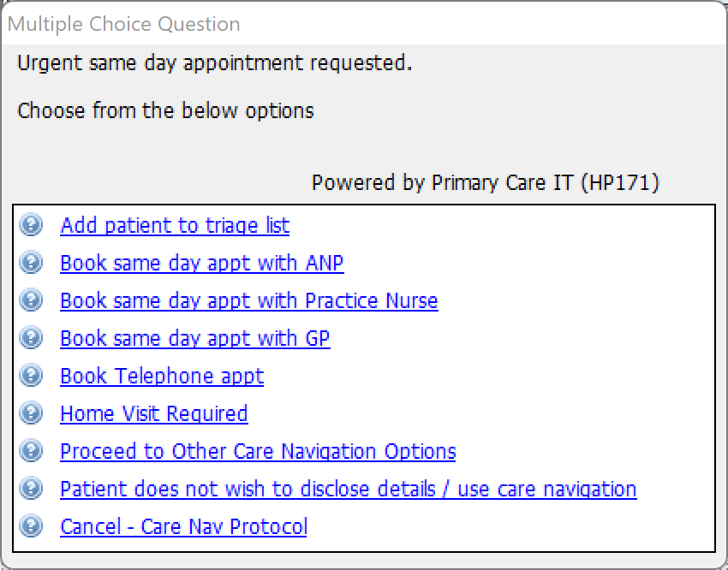This screenshot has width=728, height=570.
Task: Click the icon next to Book Telephone appt
Action: (x=31, y=375)
